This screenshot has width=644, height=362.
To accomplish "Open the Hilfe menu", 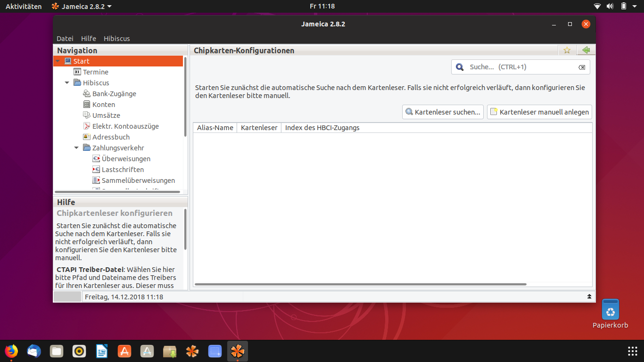I will (89, 39).
